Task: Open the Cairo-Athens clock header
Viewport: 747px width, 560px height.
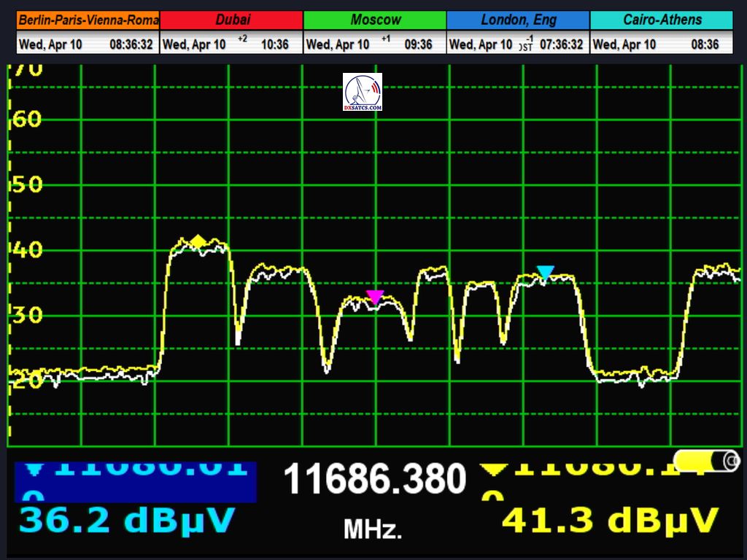Action: tap(662, 20)
